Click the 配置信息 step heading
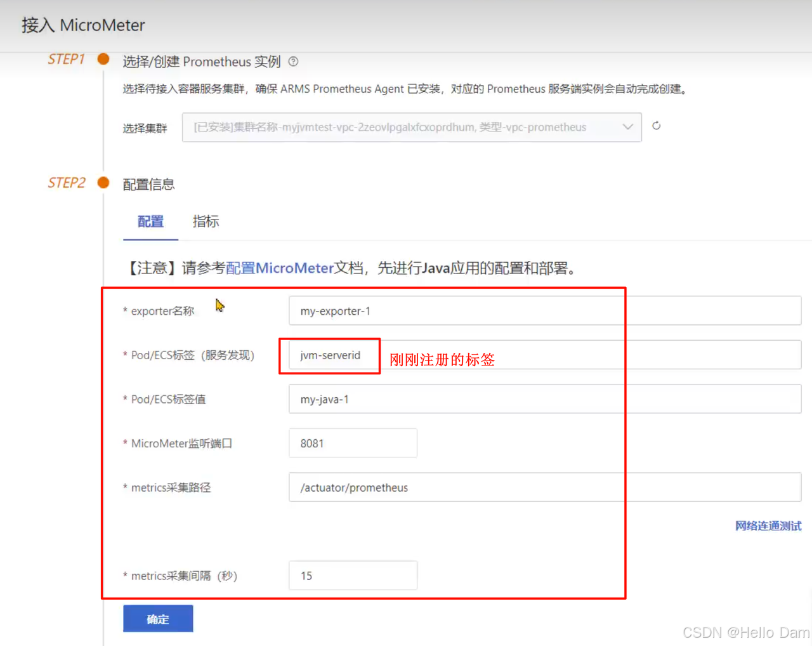 pos(148,185)
